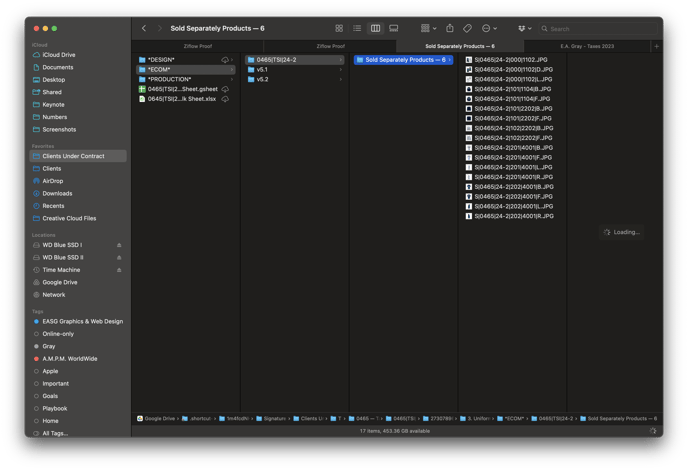This screenshot has width=688, height=470.
Task: Go back with the back arrow
Action: click(144, 29)
